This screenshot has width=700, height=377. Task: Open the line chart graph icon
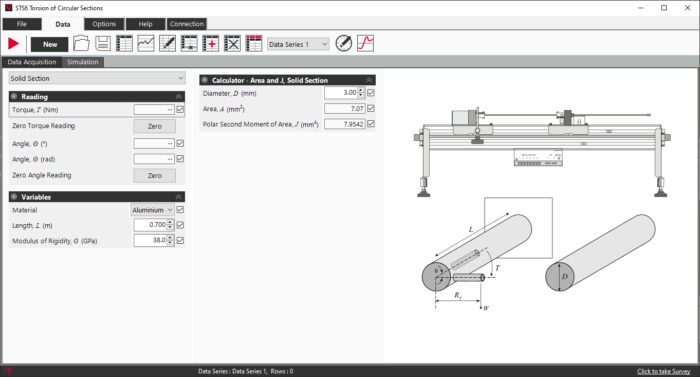tap(146, 44)
